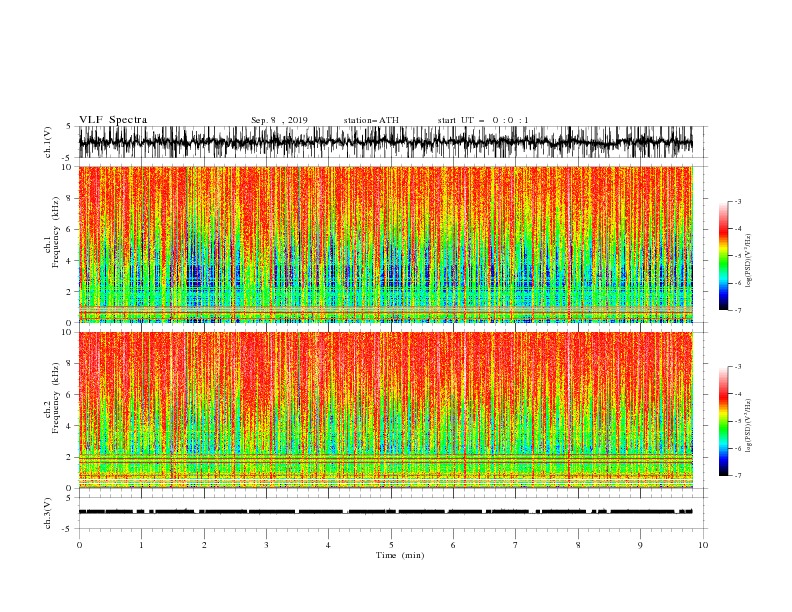
Task: Click the time axis tick label "7"
Action: (x=516, y=545)
